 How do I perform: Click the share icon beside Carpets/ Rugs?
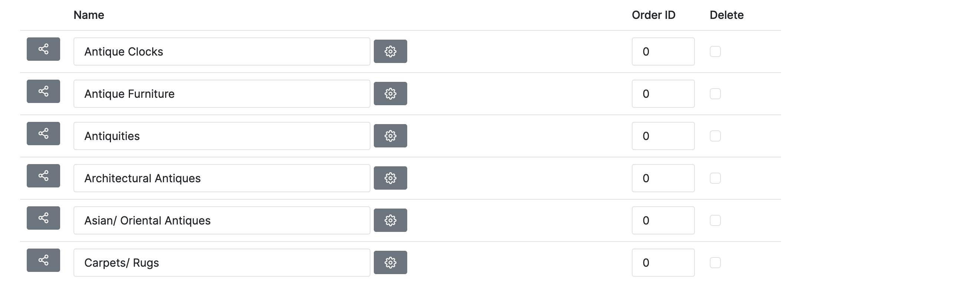(43, 260)
